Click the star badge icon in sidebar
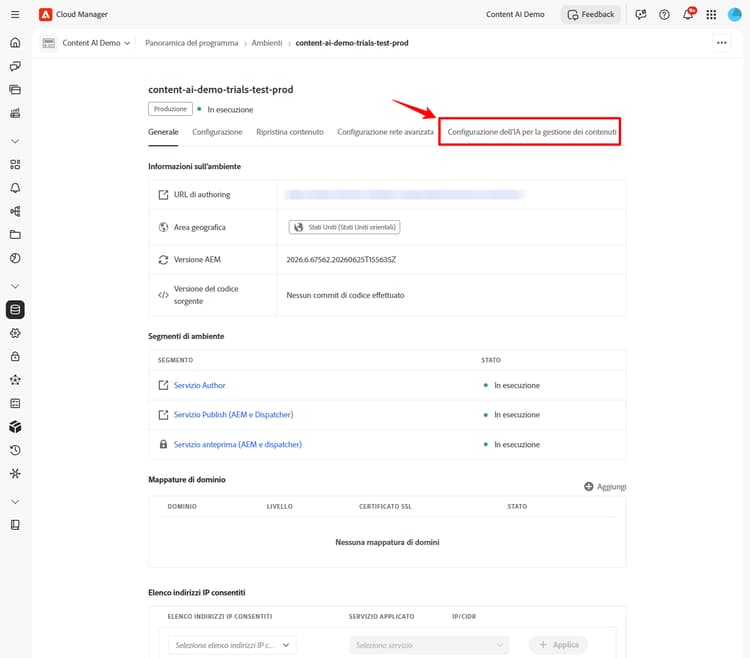Viewport: 750px width, 658px height. [15, 380]
